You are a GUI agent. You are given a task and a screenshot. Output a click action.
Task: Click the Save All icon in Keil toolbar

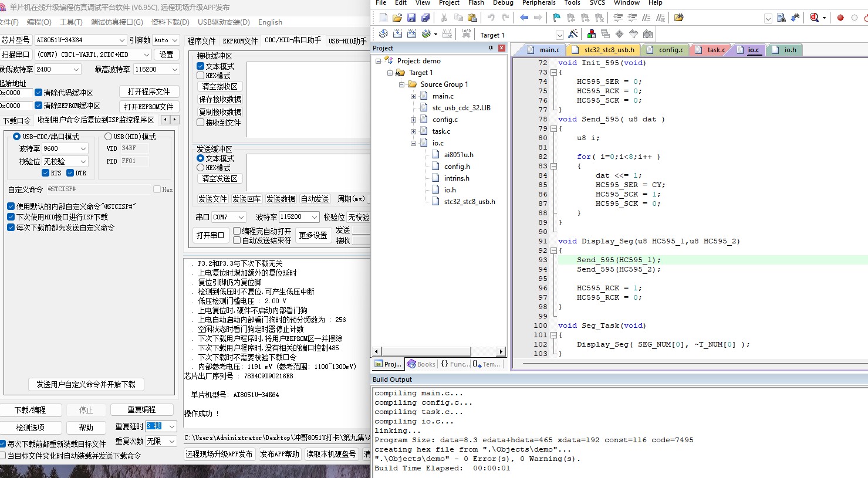[x=425, y=18]
